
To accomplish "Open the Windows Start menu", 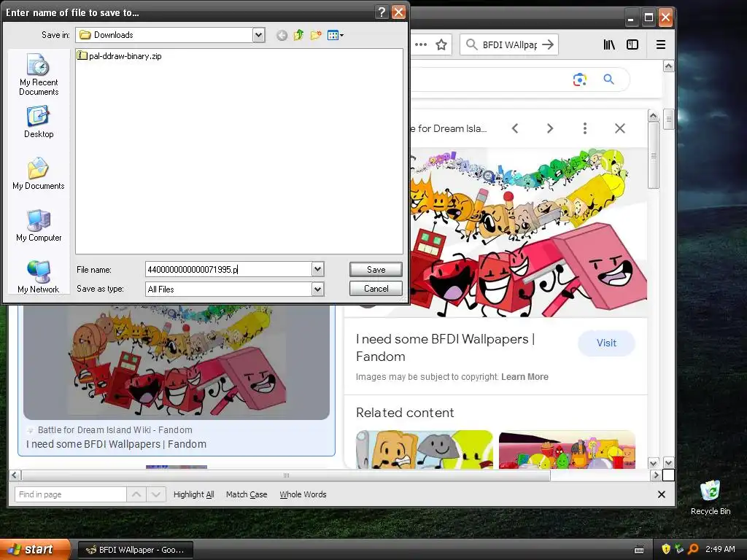I will 35,550.
